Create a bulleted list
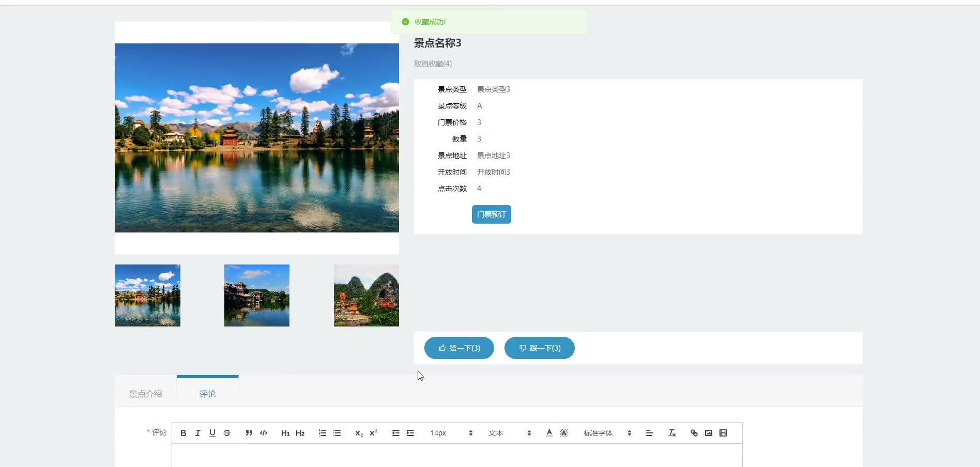This screenshot has height=467, width=980. point(337,433)
